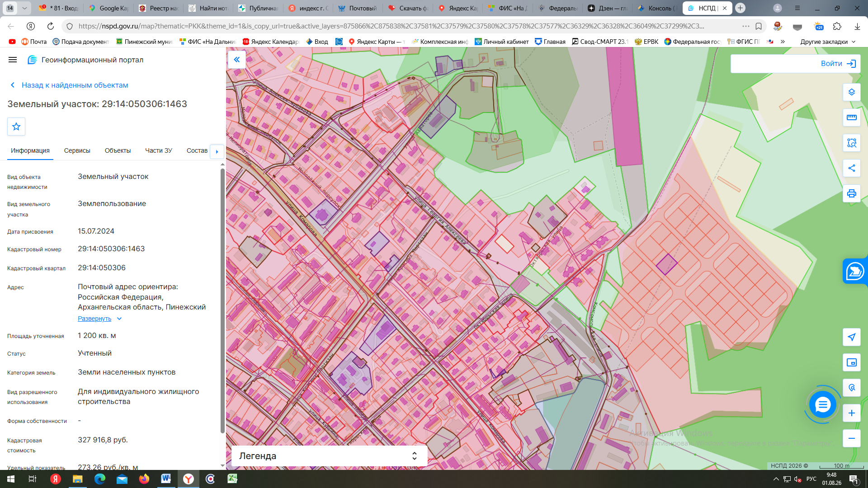Screen dimensions: 868x488
Task: Zoom out the map with minus
Action: click(852, 438)
